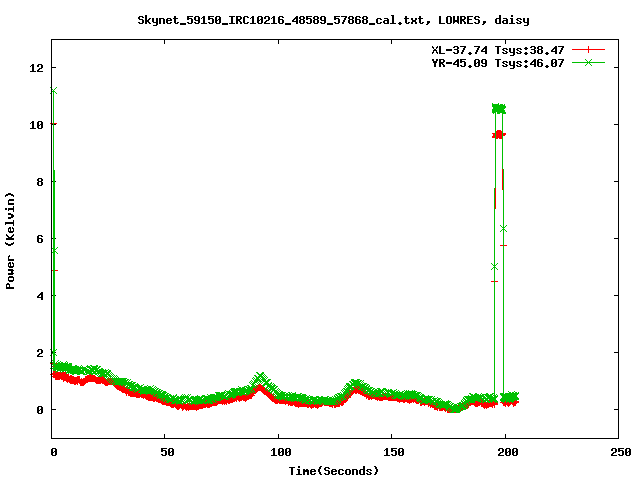Viewport: 640px width, 480px height.
Task: Click the x-axis tick label 150
Action: coord(393,452)
